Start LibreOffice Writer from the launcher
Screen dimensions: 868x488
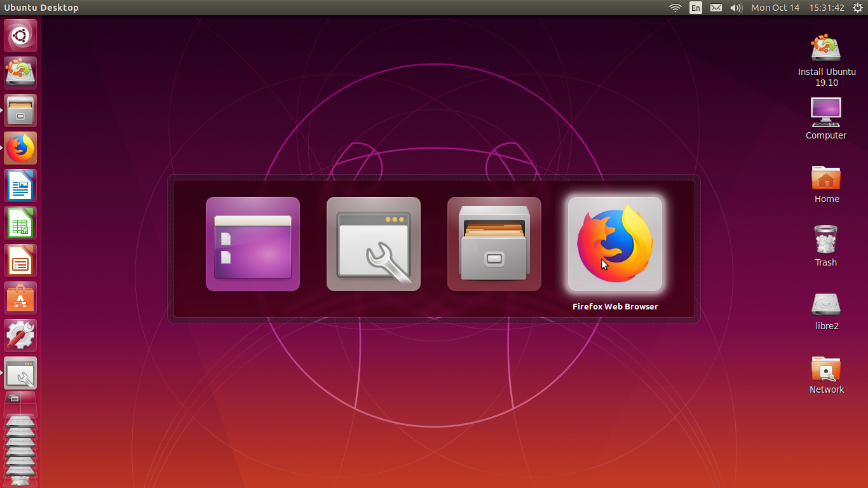click(x=20, y=186)
